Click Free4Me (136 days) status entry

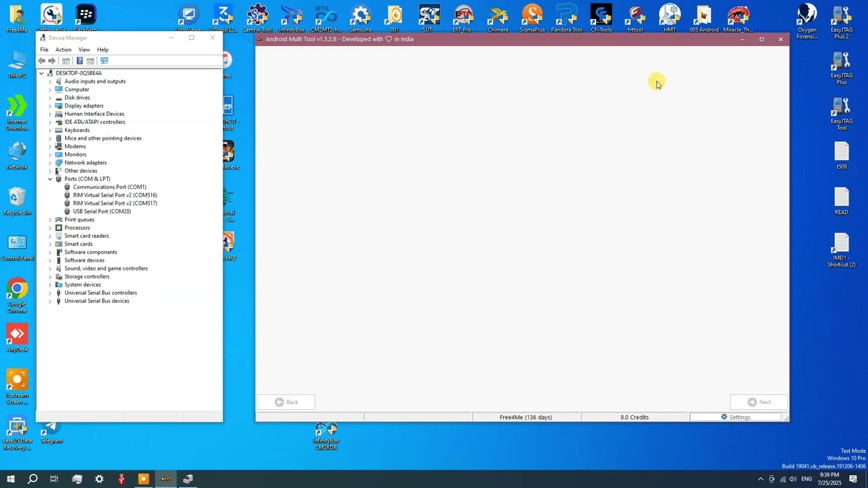[x=526, y=418]
